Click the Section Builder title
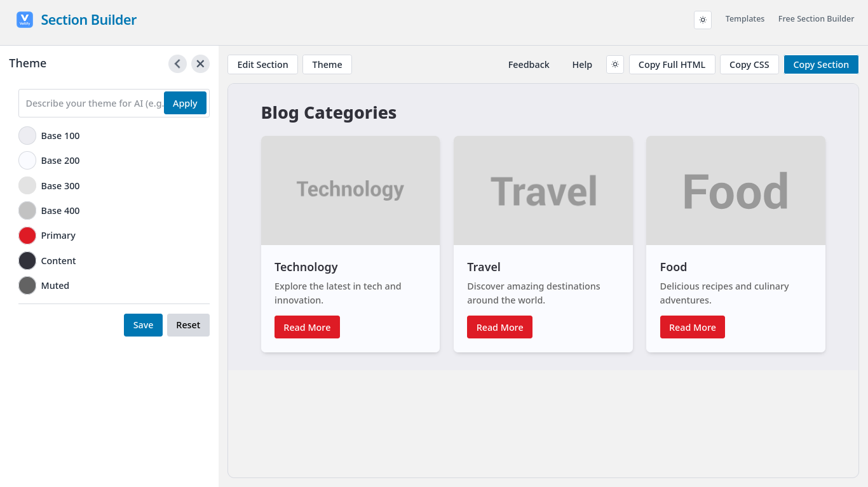Screen dimensions: 868x487 pyautogui.click(x=89, y=20)
